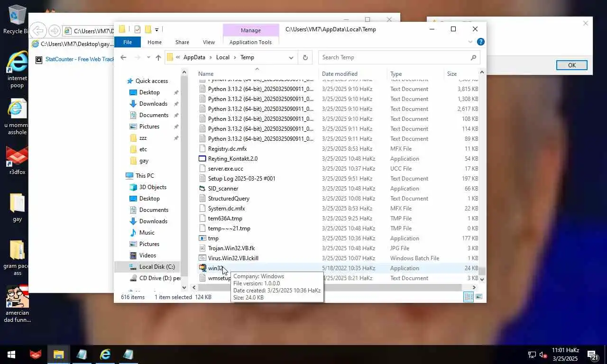Select the 'internet poop' desktop shortcut

tap(17, 69)
